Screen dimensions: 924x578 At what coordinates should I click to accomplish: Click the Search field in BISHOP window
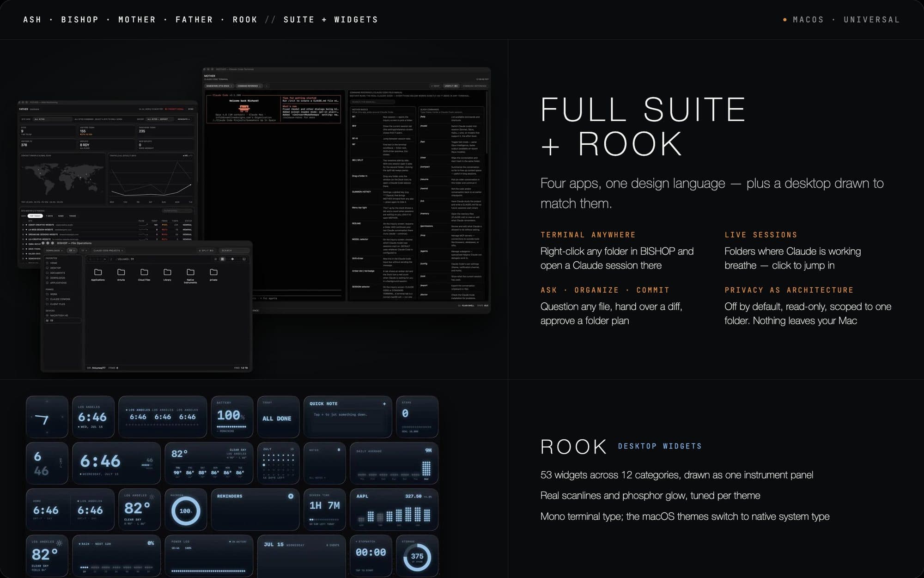tap(234, 251)
